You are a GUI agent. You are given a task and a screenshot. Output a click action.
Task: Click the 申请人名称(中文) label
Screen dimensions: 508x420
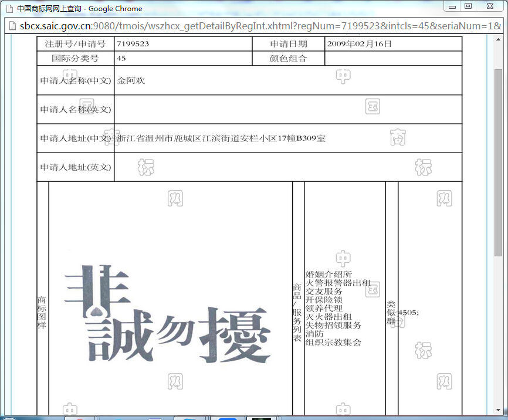coord(76,81)
